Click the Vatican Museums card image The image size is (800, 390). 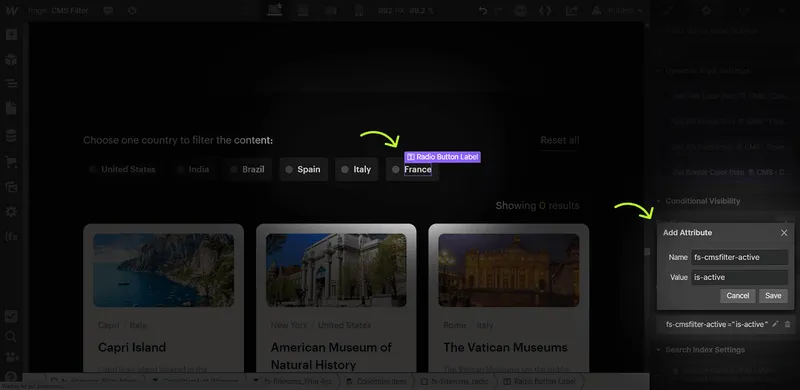click(x=509, y=270)
